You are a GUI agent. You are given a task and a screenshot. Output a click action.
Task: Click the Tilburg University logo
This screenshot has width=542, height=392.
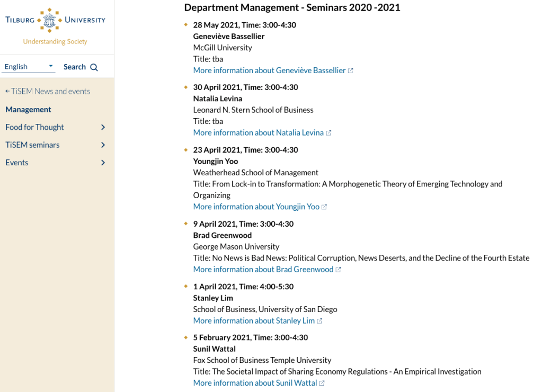tap(55, 26)
